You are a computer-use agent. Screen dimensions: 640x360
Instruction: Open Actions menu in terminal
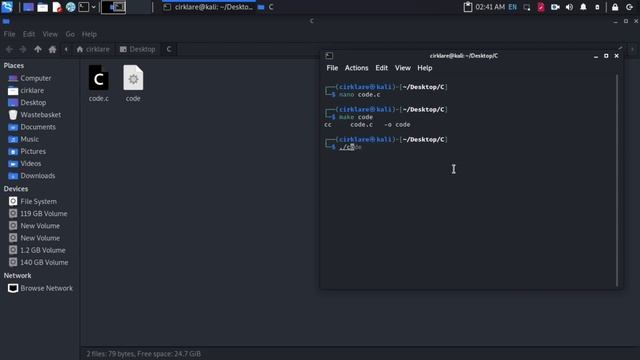(356, 68)
